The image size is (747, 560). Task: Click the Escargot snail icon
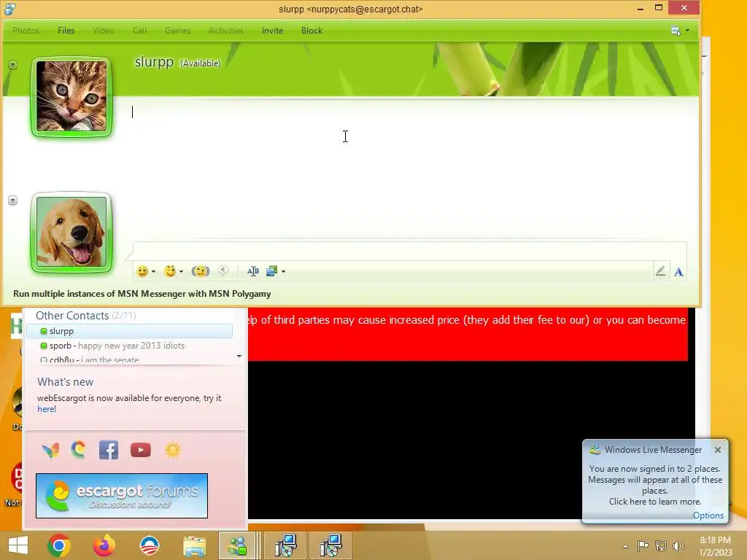pos(79,449)
